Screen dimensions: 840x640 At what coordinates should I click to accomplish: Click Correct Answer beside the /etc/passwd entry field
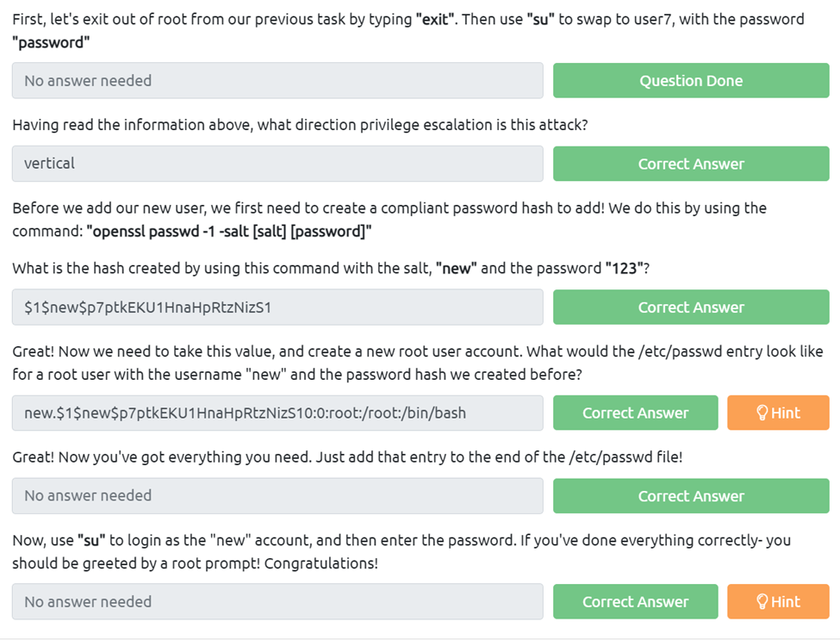pyautogui.click(x=635, y=413)
